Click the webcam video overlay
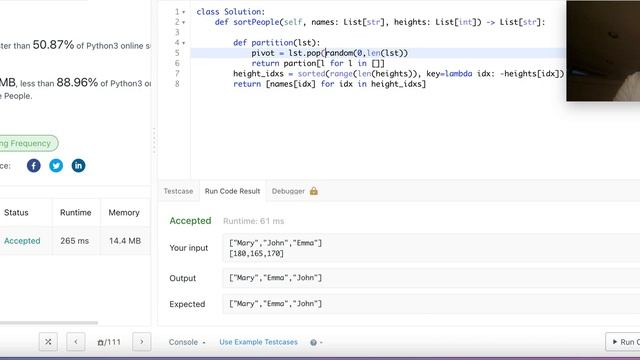This screenshot has height=360, width=640. (603, 51)
